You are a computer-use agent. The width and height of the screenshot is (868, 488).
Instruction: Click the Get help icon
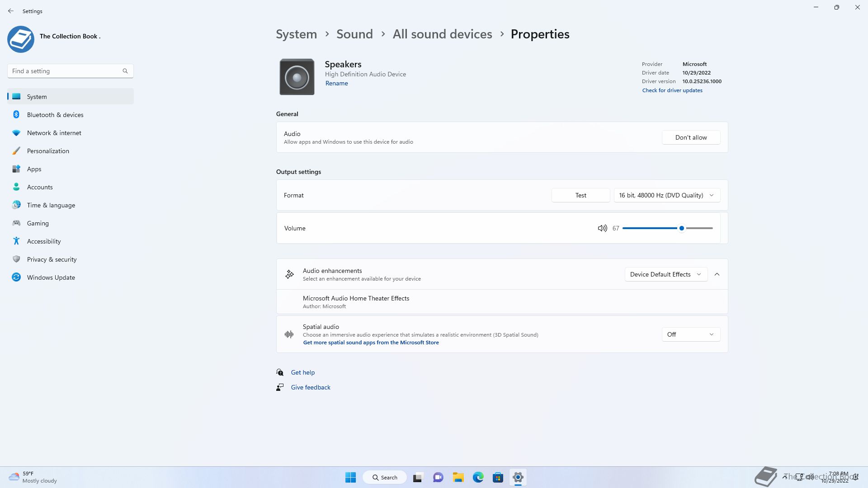[x=280, y=372]
